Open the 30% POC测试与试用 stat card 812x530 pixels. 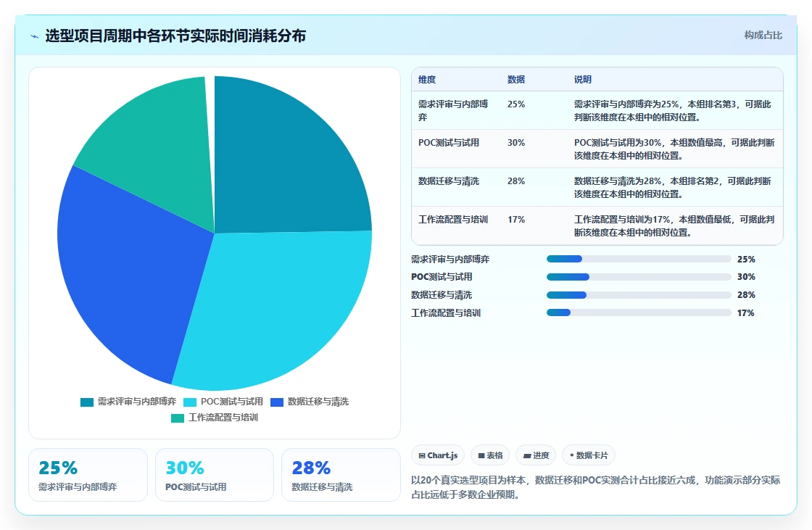pos(215,475)
